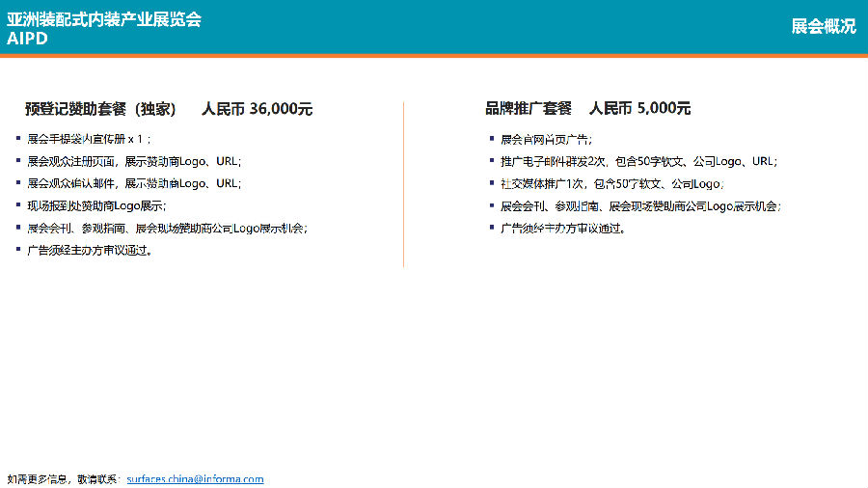Viewport: 868px width, 488px height.
Task: Click the 人民币 5,000元 price text
Action: point(640,108)
